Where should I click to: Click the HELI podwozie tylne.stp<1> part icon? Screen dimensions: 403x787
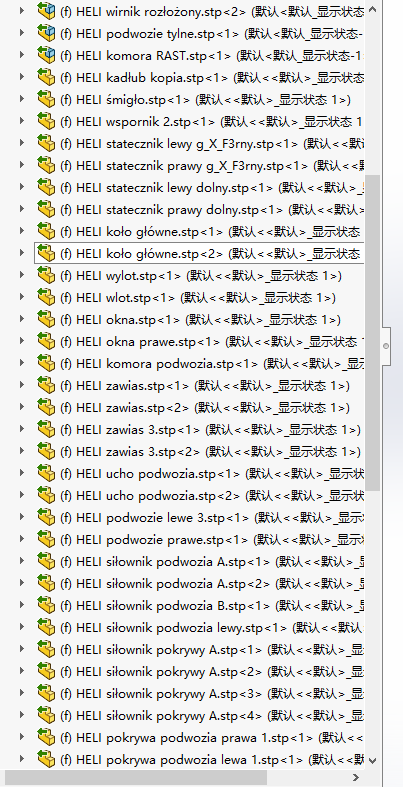pos(46,33)
